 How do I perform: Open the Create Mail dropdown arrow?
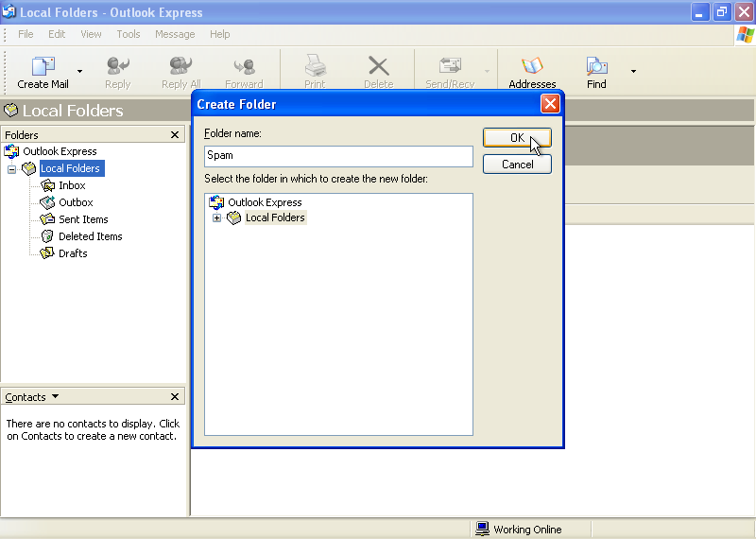79,72
